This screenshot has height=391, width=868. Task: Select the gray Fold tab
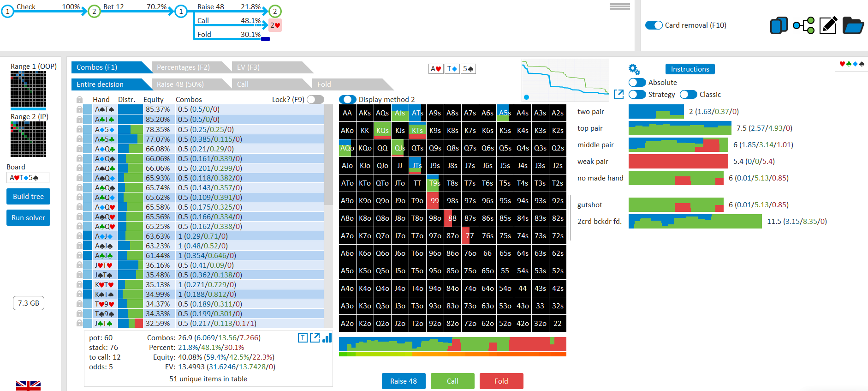coord(348,84)
